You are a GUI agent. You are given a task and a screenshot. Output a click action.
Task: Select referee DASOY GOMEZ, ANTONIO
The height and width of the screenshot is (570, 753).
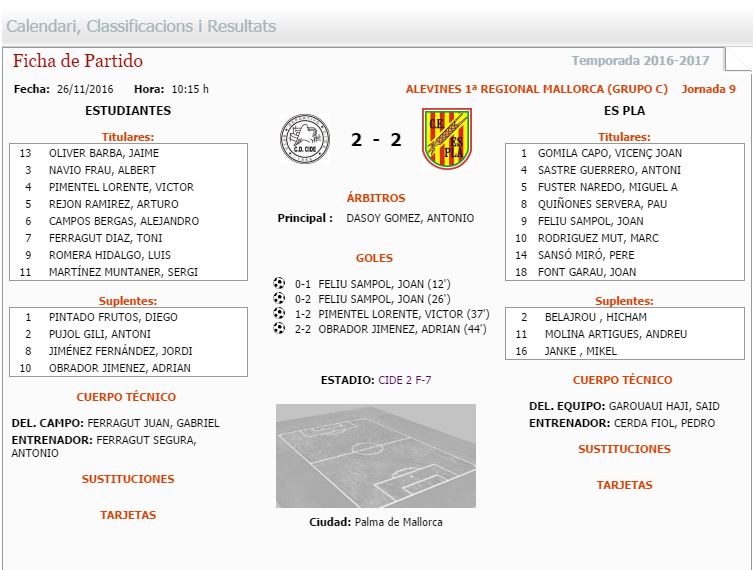(410, 218)
